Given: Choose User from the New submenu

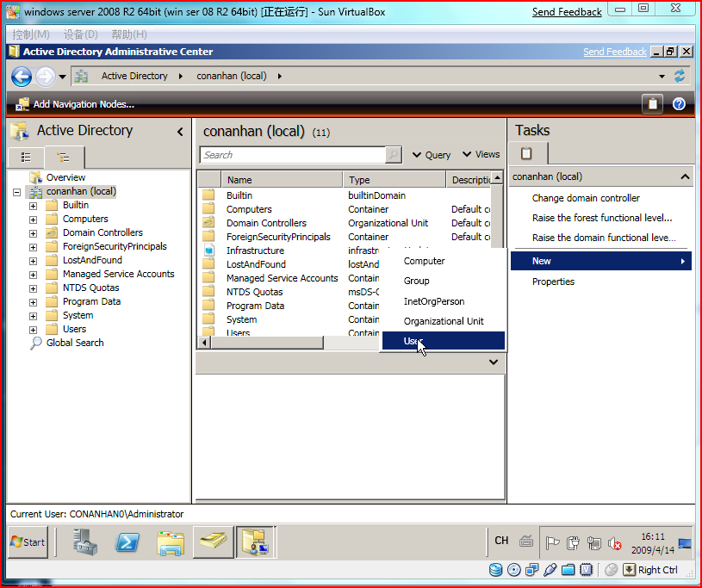Looking at the screenshot, I should (x=444, y=341).
